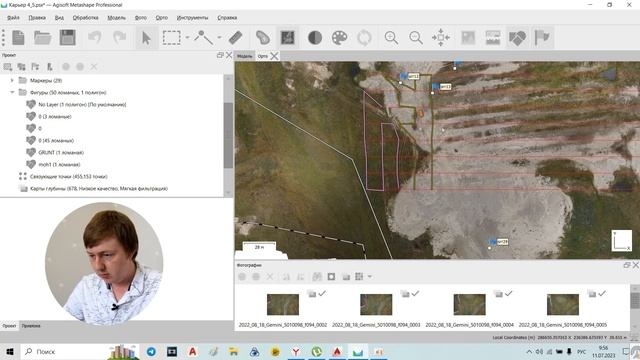640x360 pixels.
Task: Float the Проект pane
Action: click(x=220, y=55)
